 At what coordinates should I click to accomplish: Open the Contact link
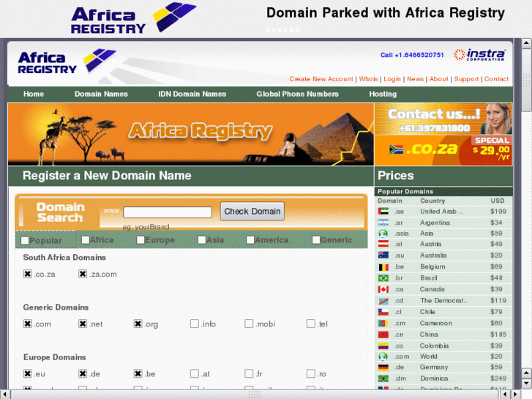496,79
